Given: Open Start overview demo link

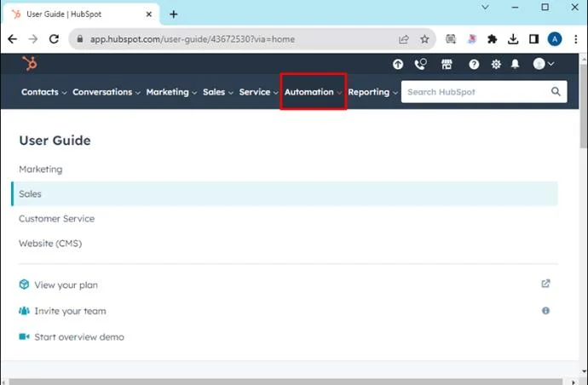Looking at the screenshot, I should [x=79, y=337].
